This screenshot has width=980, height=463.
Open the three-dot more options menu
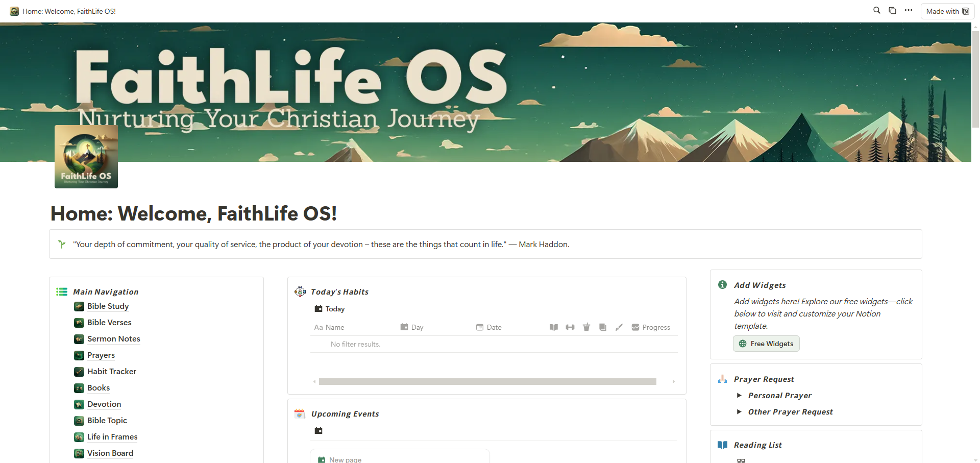pos(909,10)
